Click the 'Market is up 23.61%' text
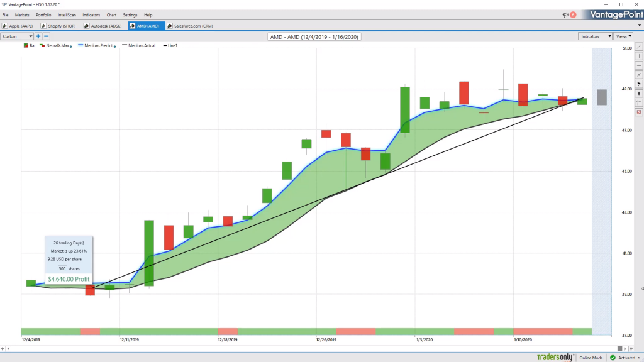 click(x=69, y=251)
